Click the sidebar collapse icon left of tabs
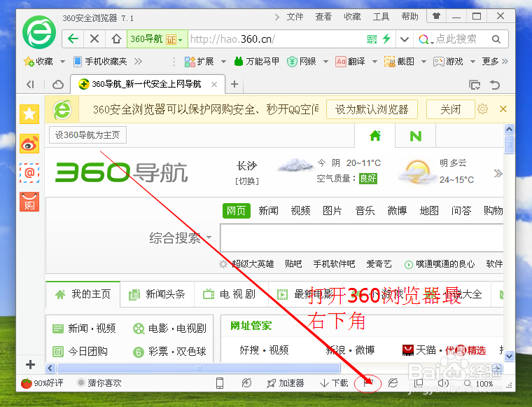The height and width of the screenshot is (407, 532). pyautogui.click(x=30, y=84)
